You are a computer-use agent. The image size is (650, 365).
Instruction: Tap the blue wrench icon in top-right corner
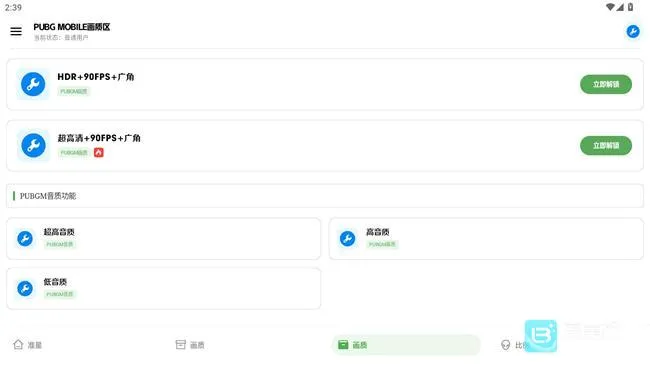coord(633,32)
